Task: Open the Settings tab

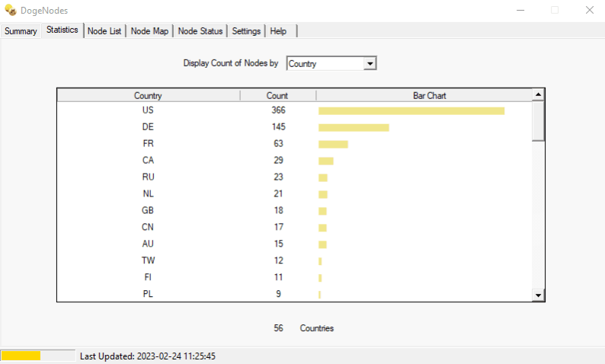Action: tap(246, 31)
